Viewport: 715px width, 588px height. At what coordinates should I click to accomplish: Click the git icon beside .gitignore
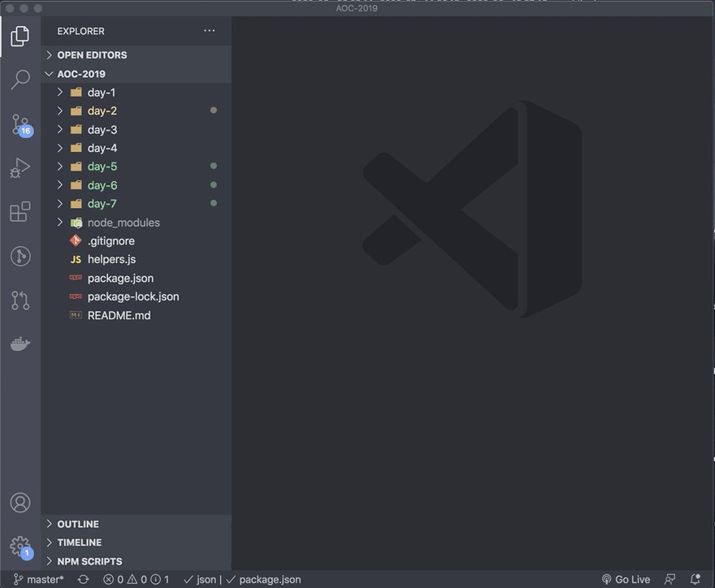click(76, 240)
